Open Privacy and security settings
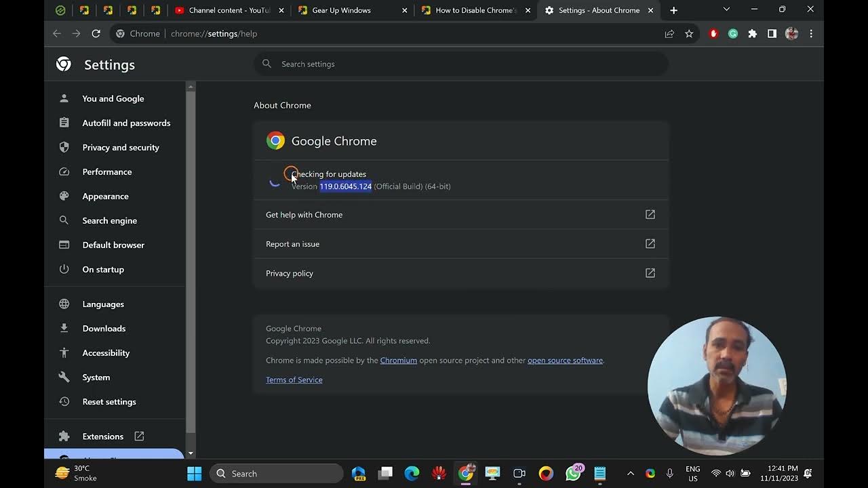This screenshot has height=488, width=868. (x=121, y=147)
